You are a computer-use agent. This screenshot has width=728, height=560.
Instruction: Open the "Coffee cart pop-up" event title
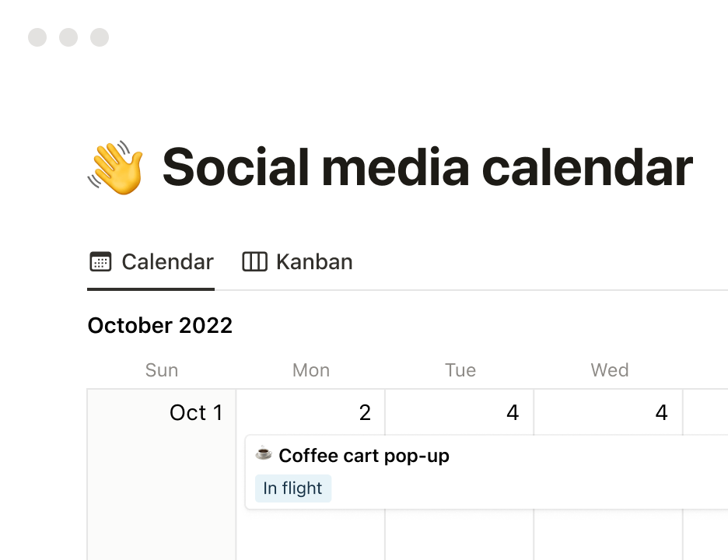coord(363,456)
